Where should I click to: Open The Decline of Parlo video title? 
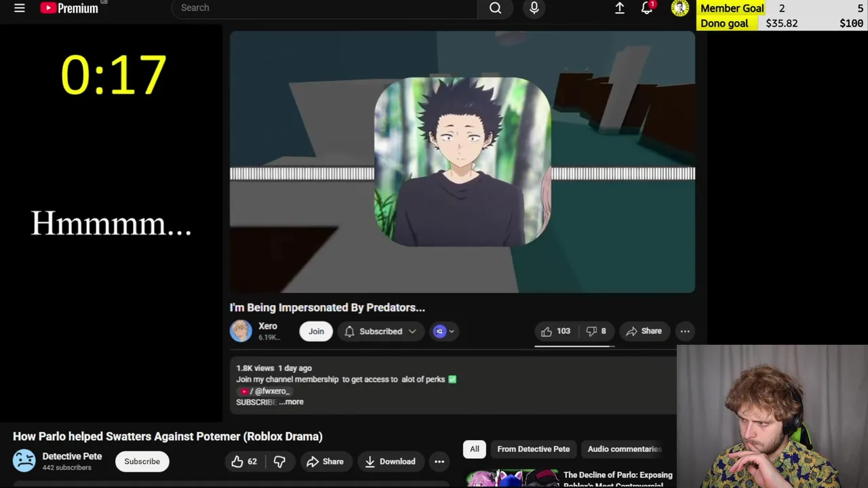tap(618, 479)
